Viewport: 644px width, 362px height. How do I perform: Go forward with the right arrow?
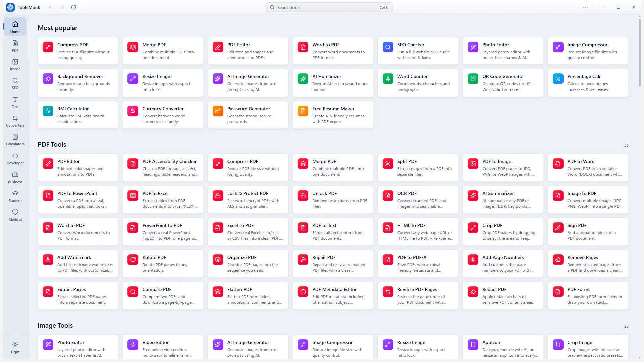click(x=62, y=7)
